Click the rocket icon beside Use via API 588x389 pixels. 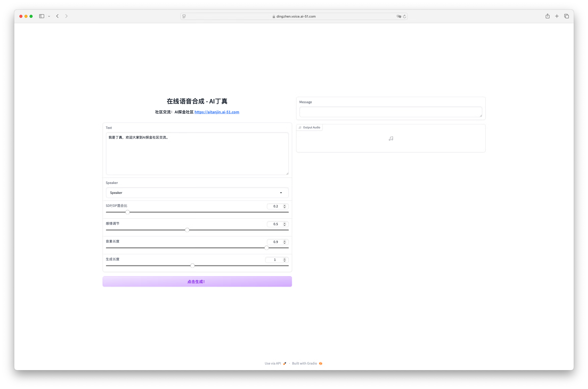(284, 363)
